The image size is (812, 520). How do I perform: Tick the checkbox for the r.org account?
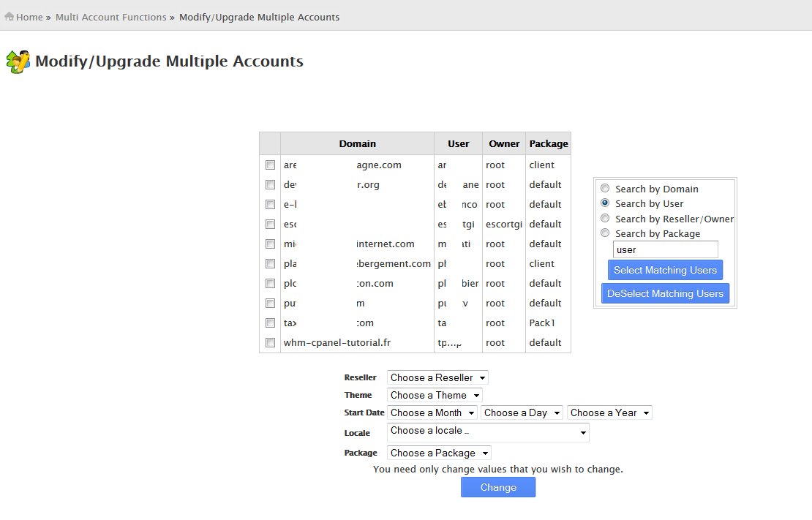(271, 184)
